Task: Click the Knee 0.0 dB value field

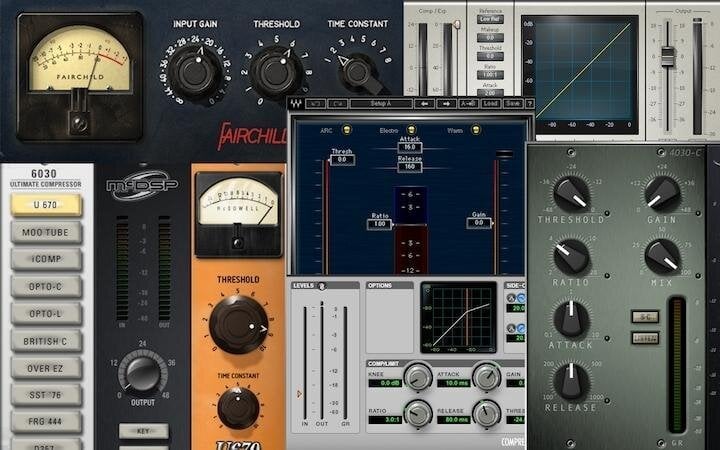Action: pyautogui.click(x=386, y=383)
